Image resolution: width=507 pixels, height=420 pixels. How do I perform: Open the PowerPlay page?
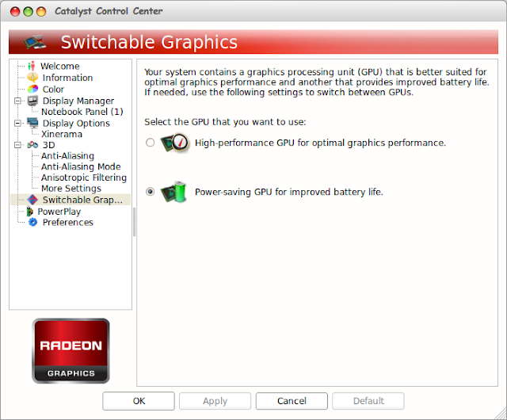pyautogui.click(x=59, y=212)
